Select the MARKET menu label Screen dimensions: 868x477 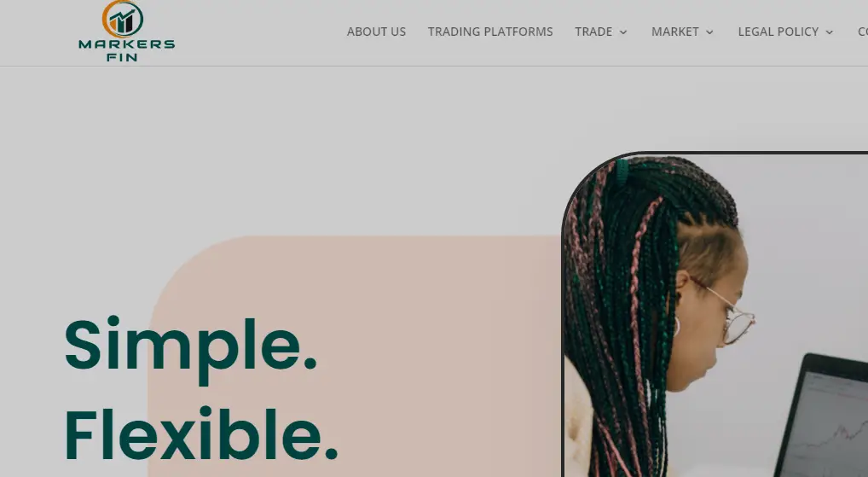click(x=674, y=32)
